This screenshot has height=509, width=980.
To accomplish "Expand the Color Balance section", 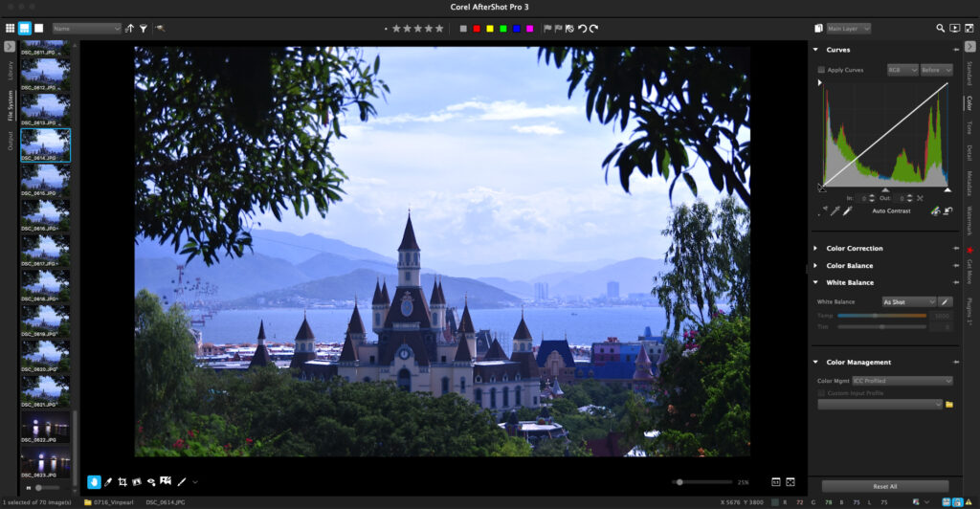I will click(815, 265).
